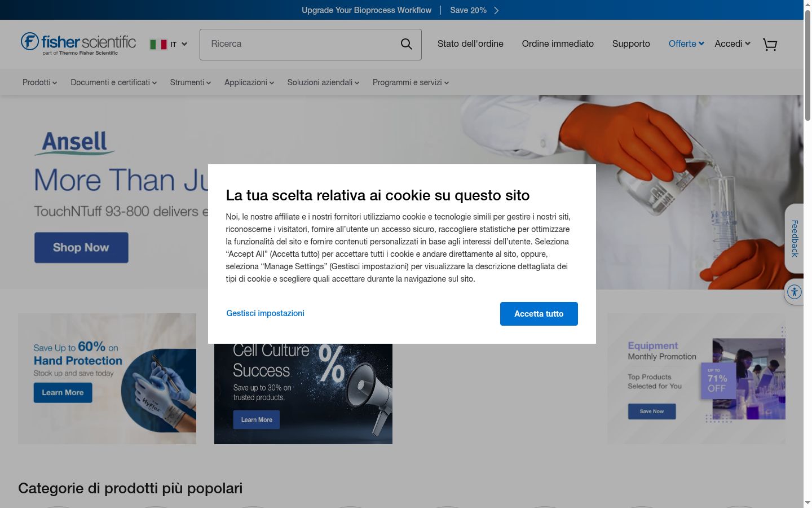
Task: Open the Documenti e certificati menu
Action: pyautogui.click(x=113, y=82)
